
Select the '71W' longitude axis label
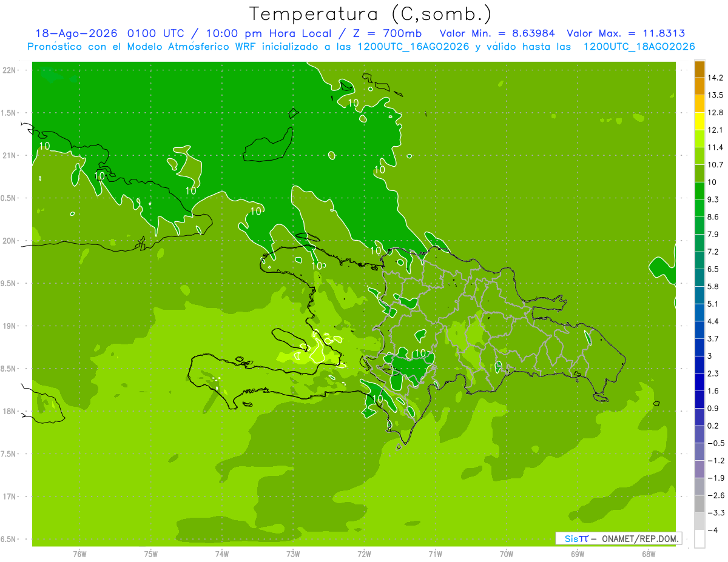click(435, 554)
